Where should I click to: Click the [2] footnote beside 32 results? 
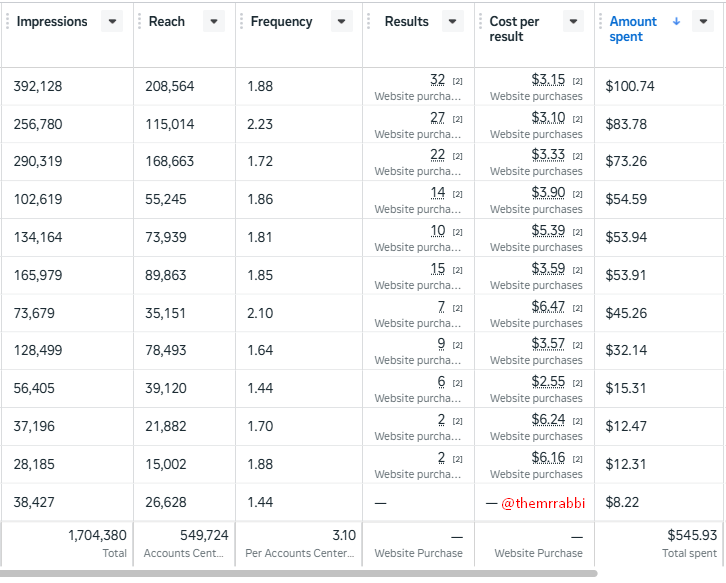pos(457,81)
